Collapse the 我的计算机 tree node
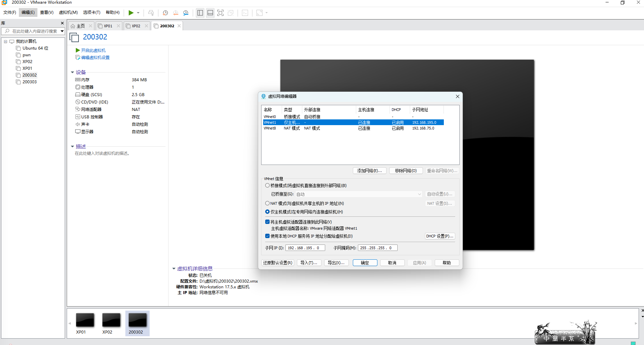Screen dimensions: 644x345 pos(5,41)
